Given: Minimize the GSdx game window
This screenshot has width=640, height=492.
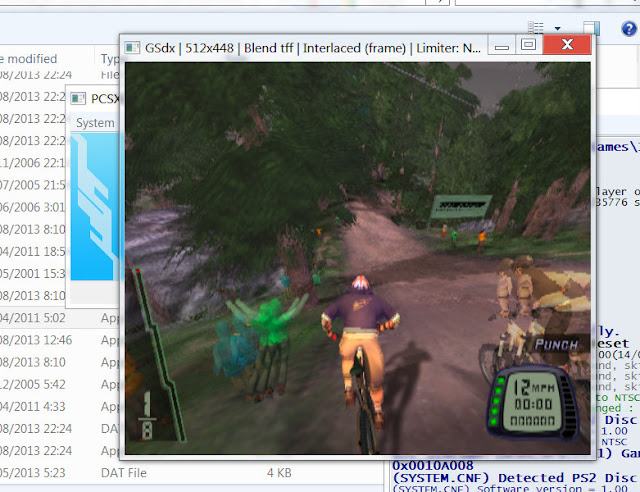Looking at the screenshot, I should click(502, 45).
